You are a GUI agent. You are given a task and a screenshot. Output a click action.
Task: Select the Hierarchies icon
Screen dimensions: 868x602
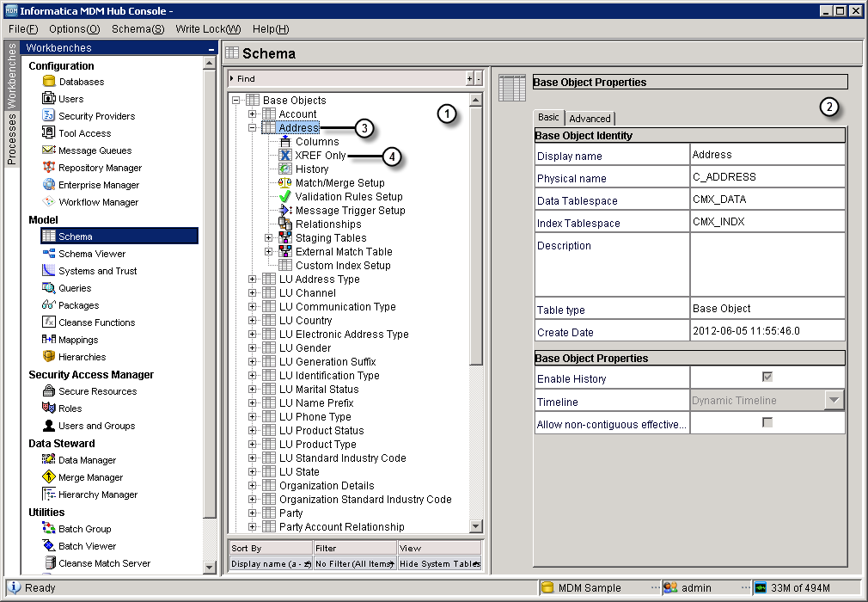tap(49, 356)
